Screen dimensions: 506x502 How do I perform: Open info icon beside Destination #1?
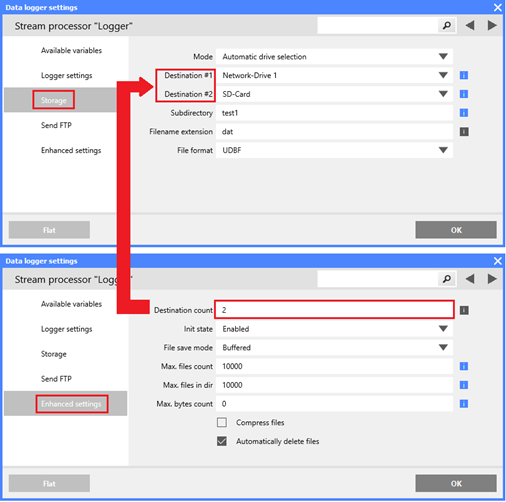[x=464, y=75]
